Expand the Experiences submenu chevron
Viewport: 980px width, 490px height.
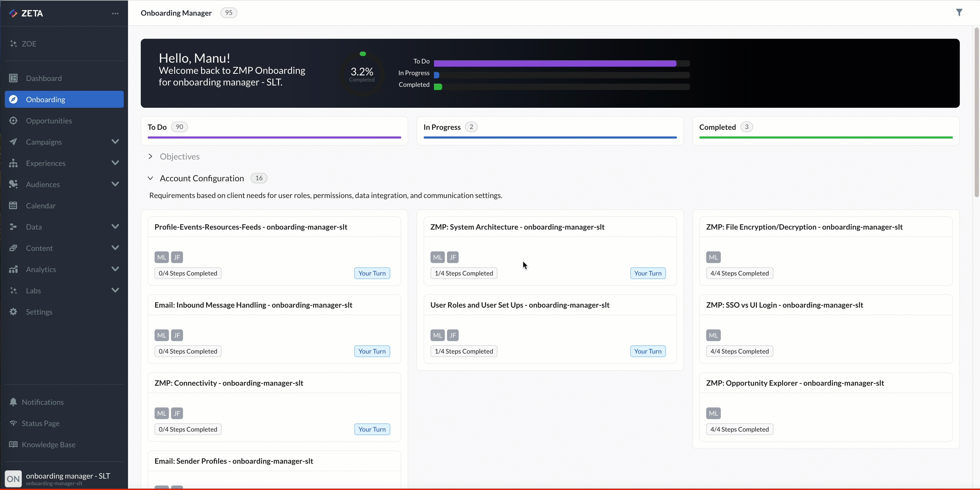pos(115,163)
